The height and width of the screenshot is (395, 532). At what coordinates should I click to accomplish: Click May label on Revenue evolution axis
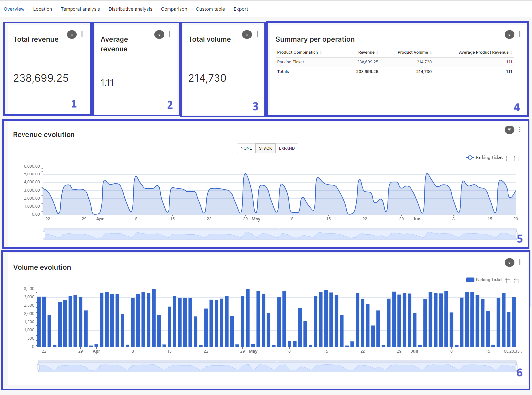point(256,219)
